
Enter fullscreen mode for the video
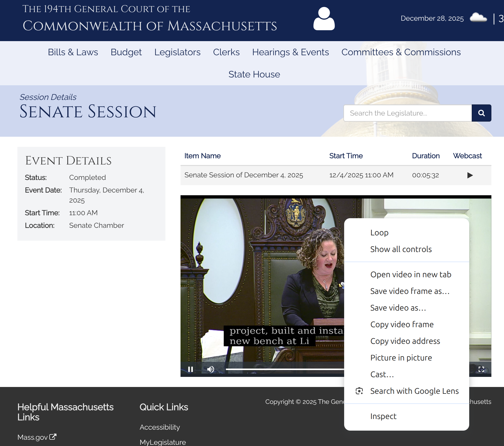point(481,369)
